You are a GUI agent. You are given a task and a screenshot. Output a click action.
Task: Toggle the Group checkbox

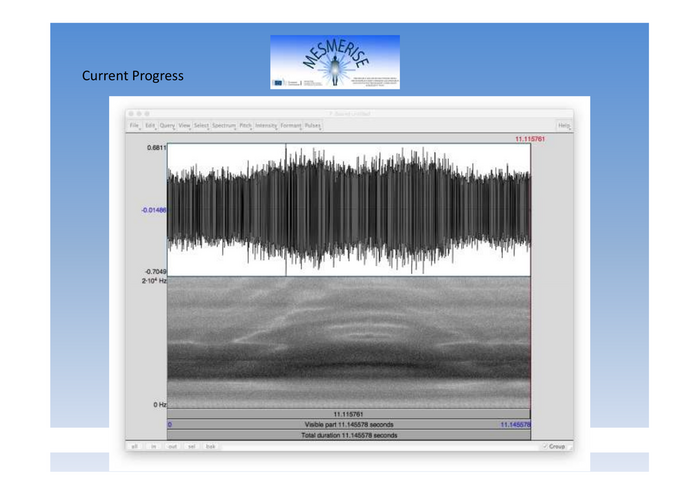click(x=544, y=446)
